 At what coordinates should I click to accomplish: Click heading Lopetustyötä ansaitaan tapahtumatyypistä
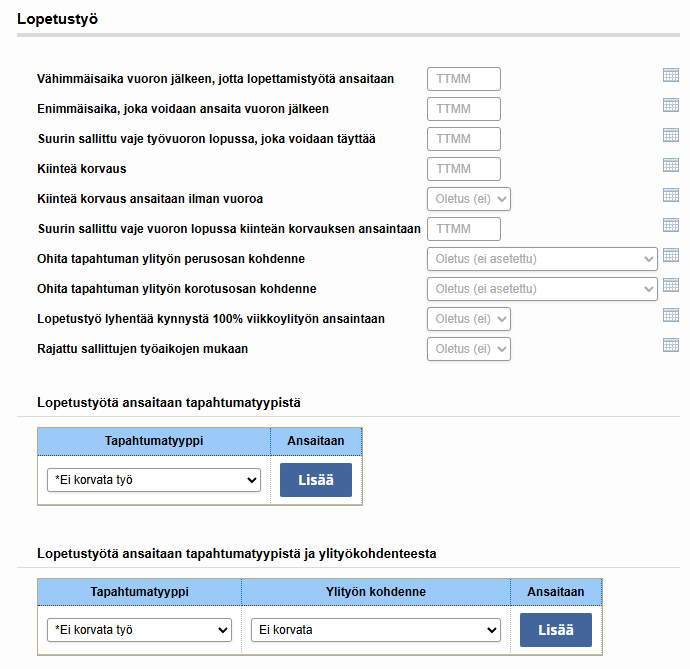point(169,402)
